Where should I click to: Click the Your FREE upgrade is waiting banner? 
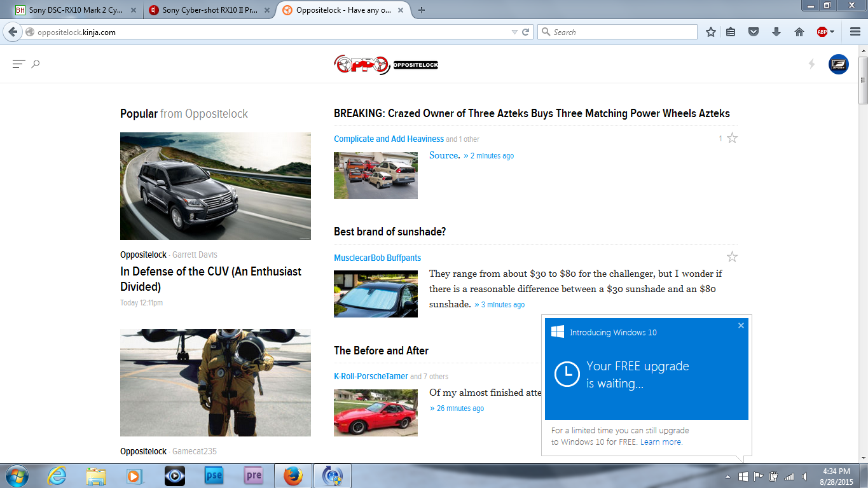pos(646,369)
